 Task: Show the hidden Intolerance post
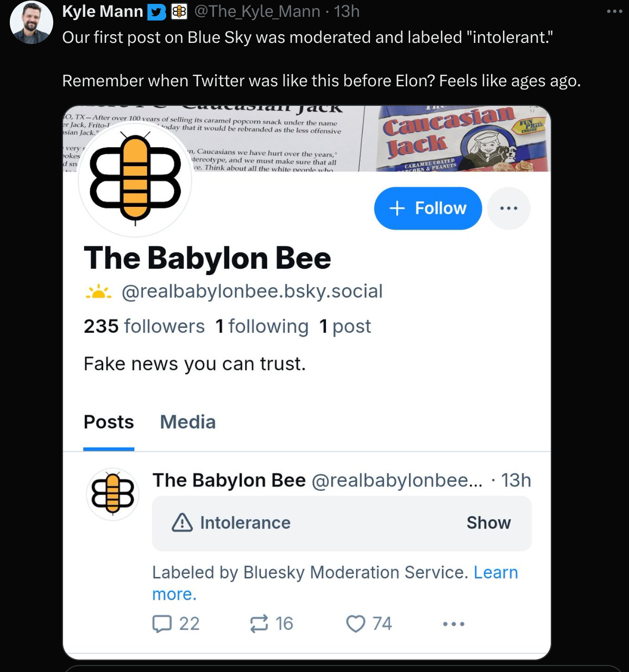(x=488, y=523)
